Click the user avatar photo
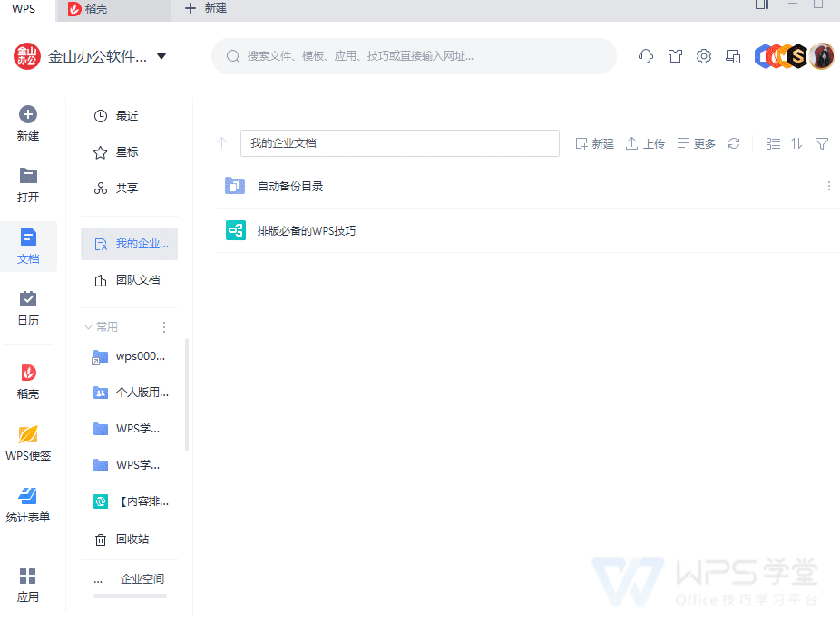The height and width of the screenshot is (621, 840). click(822, 55)
